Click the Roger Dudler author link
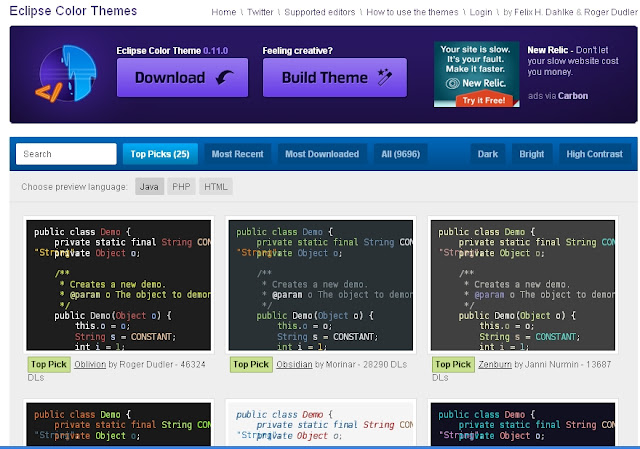 (611, 12)
